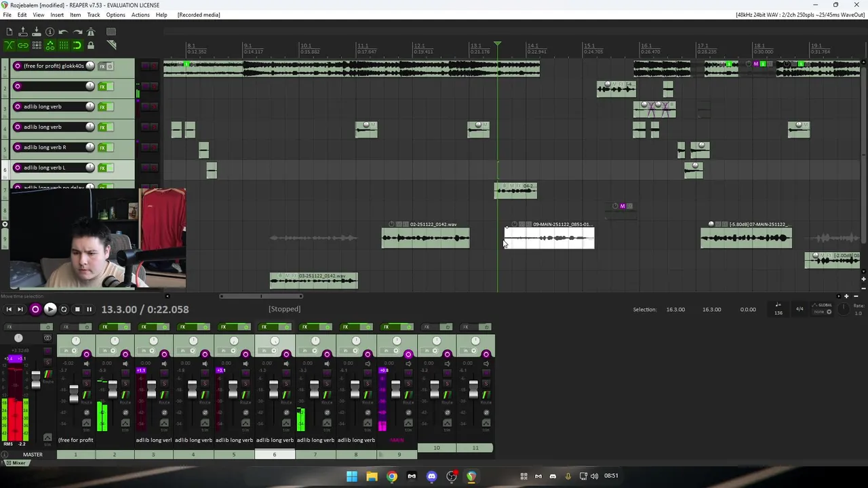The width and height of the screenshot is (868, 488).
Task: Toggle the Repeat loop transport button
Action: pos(64,309)
